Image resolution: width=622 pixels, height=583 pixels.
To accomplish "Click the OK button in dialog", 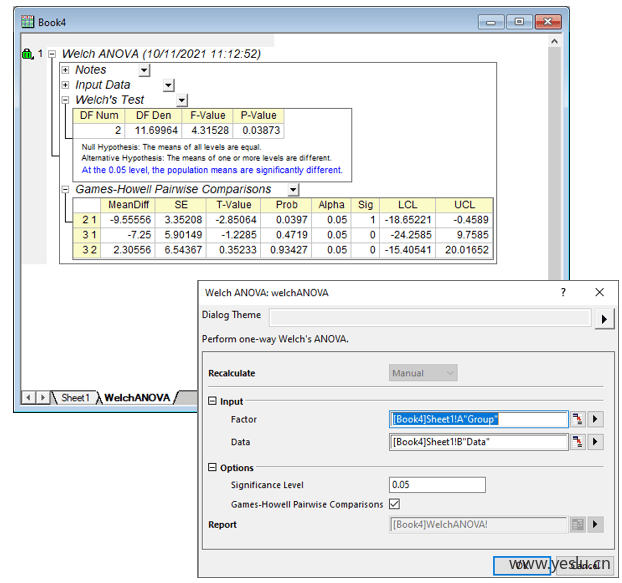I will click(522, 565).
